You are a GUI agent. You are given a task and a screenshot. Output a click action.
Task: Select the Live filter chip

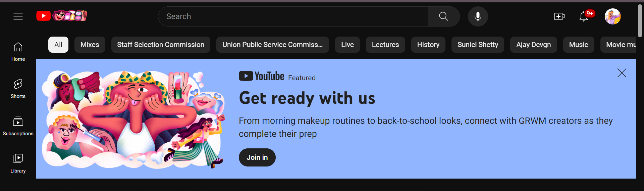coord(347,45)
